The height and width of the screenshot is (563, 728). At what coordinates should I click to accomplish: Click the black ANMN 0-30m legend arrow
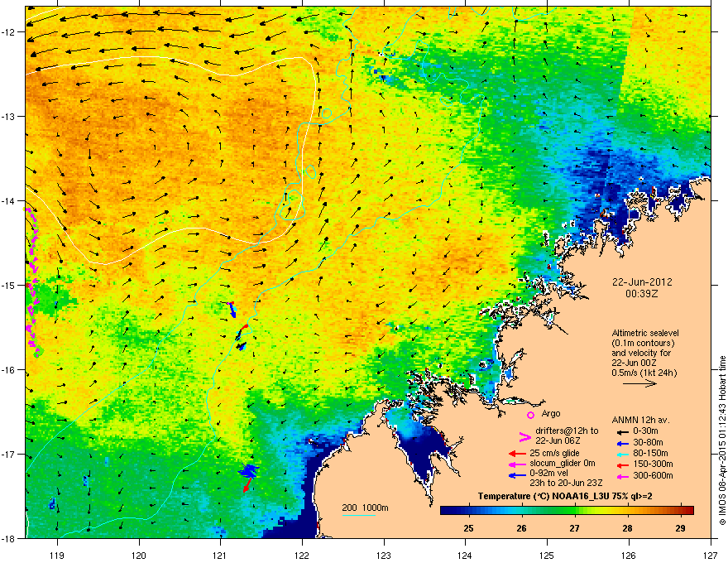point(623,431)
